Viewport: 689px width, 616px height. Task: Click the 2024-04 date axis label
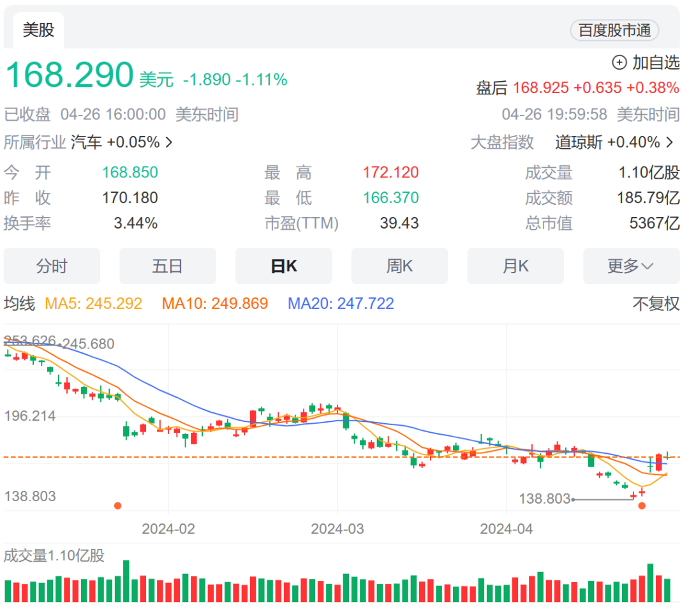[506, 529]
